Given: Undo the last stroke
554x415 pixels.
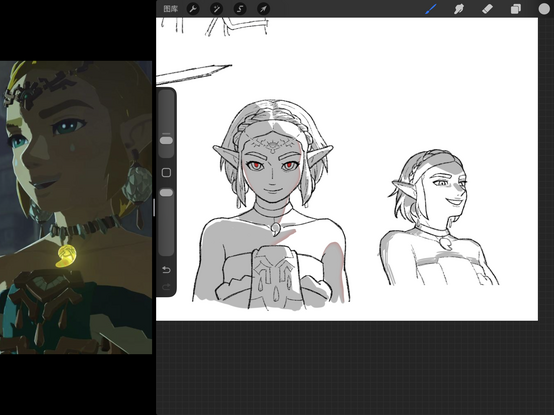Looking at the screenshot, I should pos(166,270).
